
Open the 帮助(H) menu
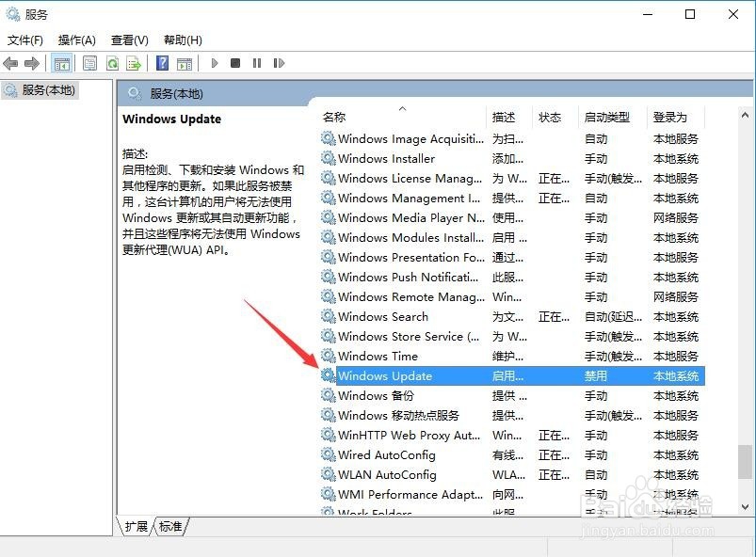click(183, 40)
